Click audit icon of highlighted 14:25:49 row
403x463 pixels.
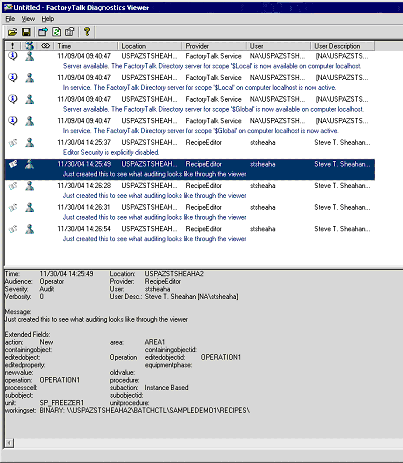tap(13, 164)
